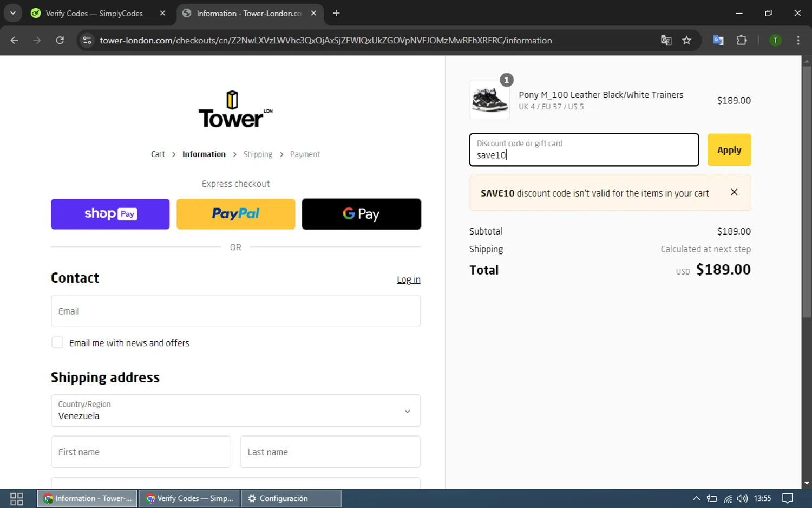Click the Log in link
This screenshot has height=508, width=812.
click(x=408, y=279)
